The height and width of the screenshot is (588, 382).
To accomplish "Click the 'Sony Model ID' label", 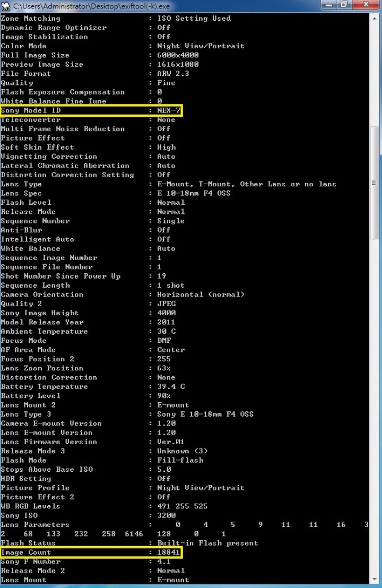I will pos(31,110).
